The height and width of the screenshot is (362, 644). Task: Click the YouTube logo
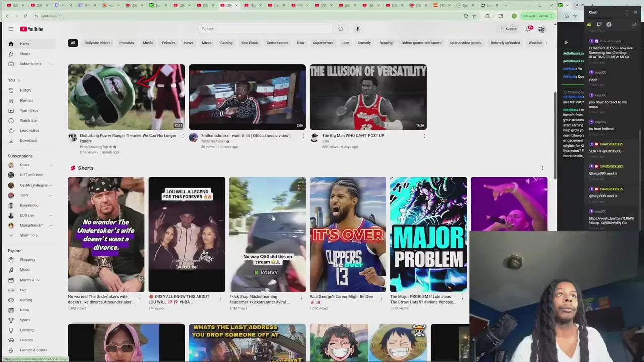(31, 29)
